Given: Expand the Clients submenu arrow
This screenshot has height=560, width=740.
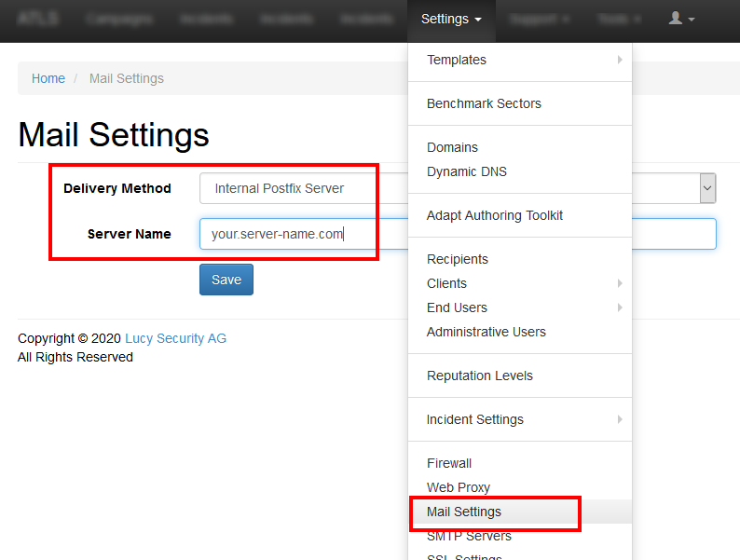Looking at the screenshot, I should tap(620, 283).
